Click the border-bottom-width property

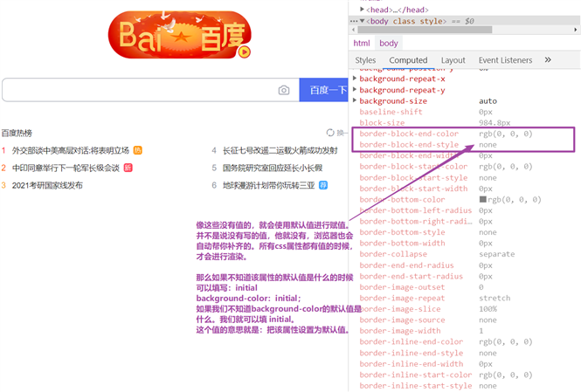(x=402, y=244)
